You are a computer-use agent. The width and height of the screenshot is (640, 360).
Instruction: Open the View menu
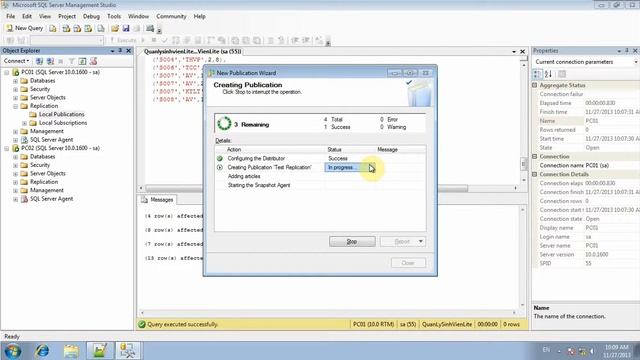[x=45, y=16]
